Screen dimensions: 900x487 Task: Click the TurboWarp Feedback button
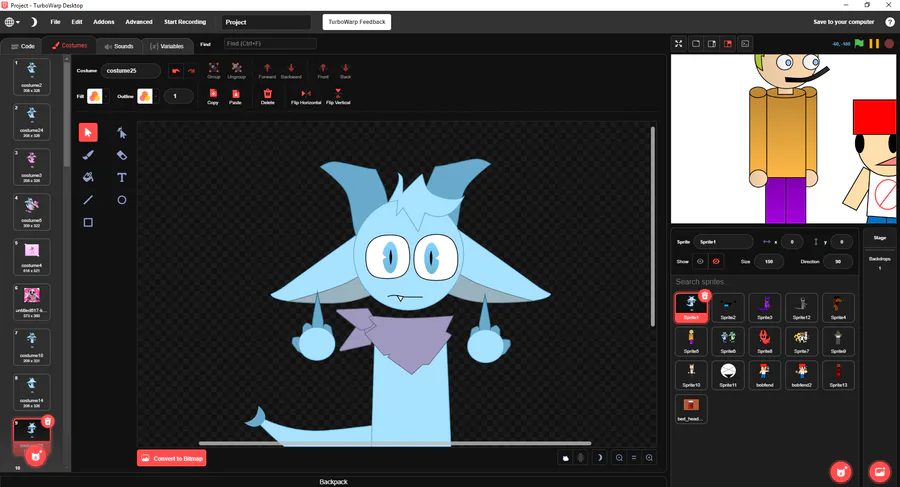[356, 22]
